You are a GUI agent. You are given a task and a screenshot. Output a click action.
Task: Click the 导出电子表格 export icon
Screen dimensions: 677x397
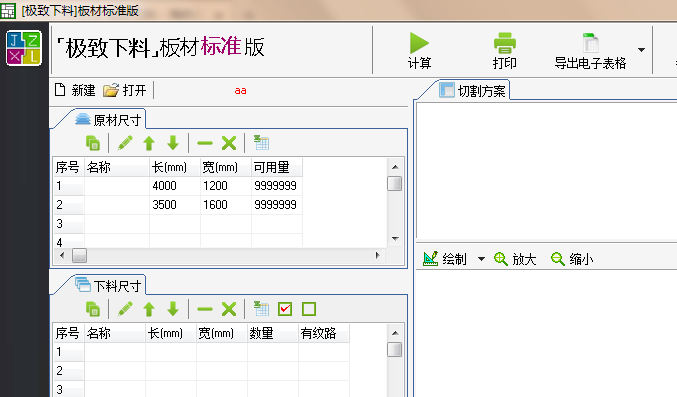[590, 43]
